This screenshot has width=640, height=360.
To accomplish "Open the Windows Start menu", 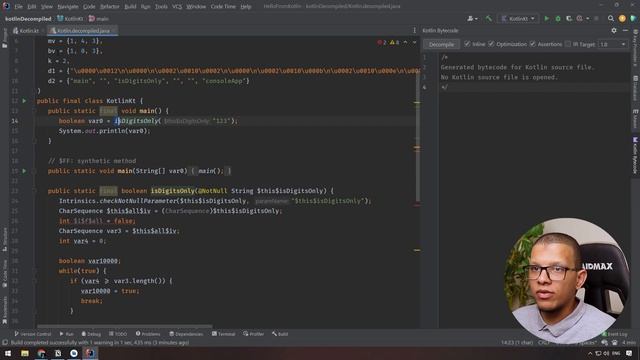I will coord(8,353).
